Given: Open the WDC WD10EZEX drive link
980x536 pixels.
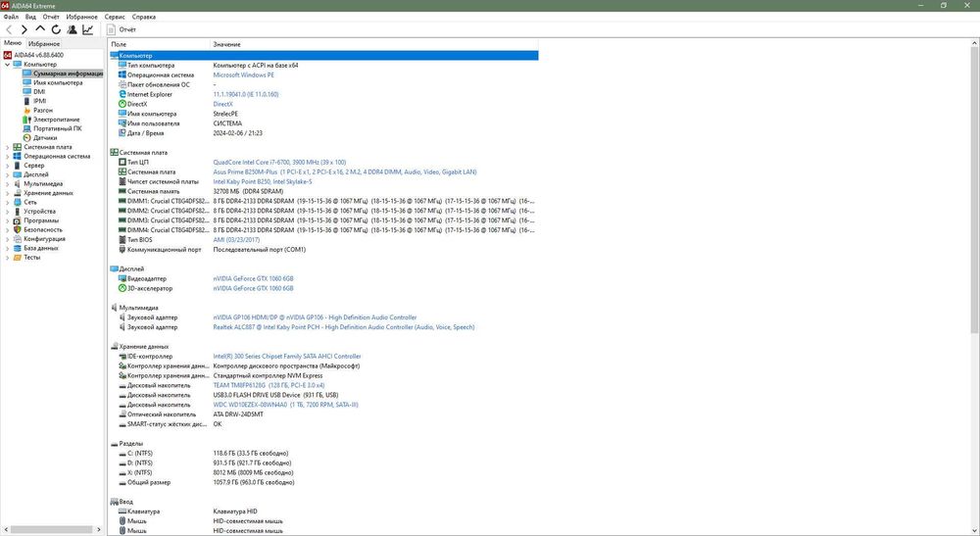Looking at the screenshot, I should coord(285,405).
